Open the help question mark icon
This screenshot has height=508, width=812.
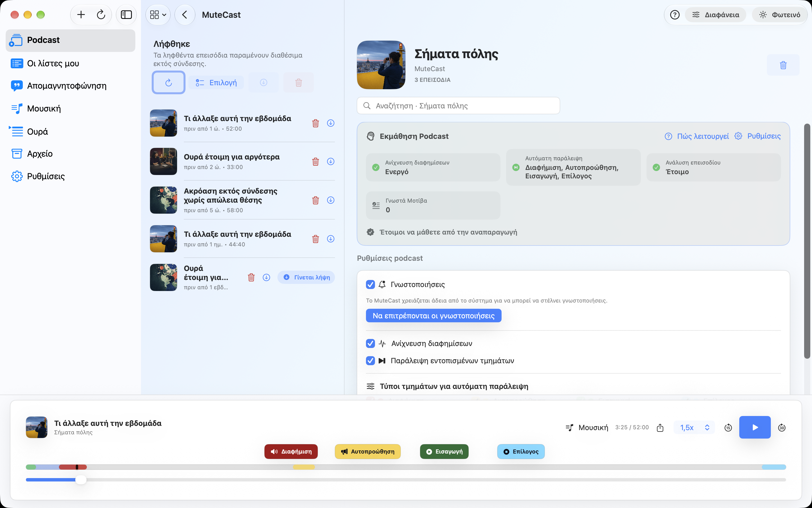point(674,15)
